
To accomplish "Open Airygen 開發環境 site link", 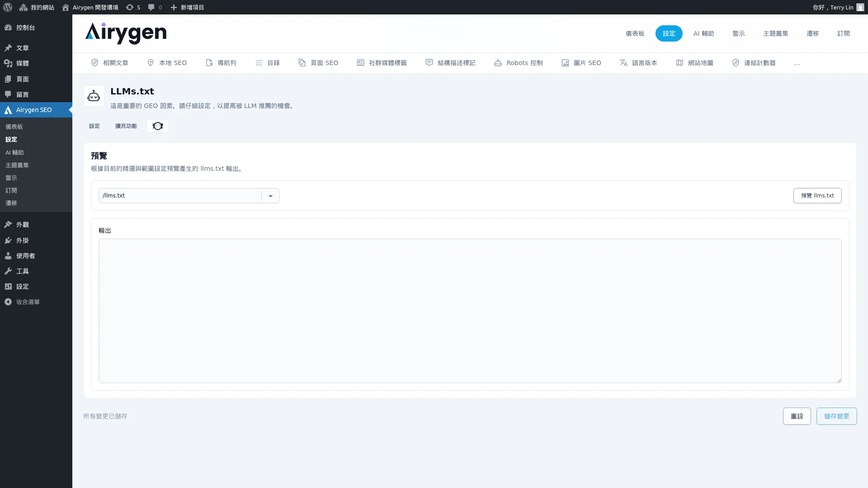I will [90, 7].
